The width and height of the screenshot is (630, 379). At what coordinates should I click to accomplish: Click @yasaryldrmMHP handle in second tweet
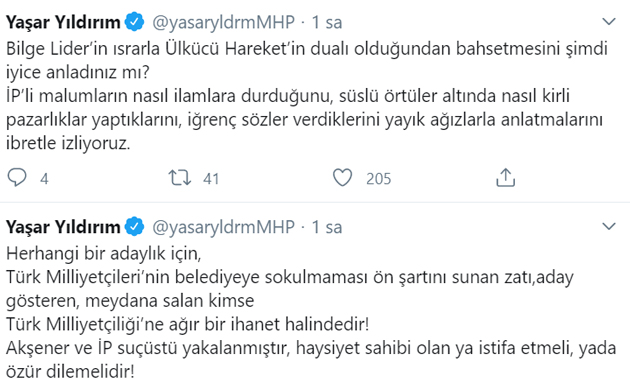(x=223, y=227)
